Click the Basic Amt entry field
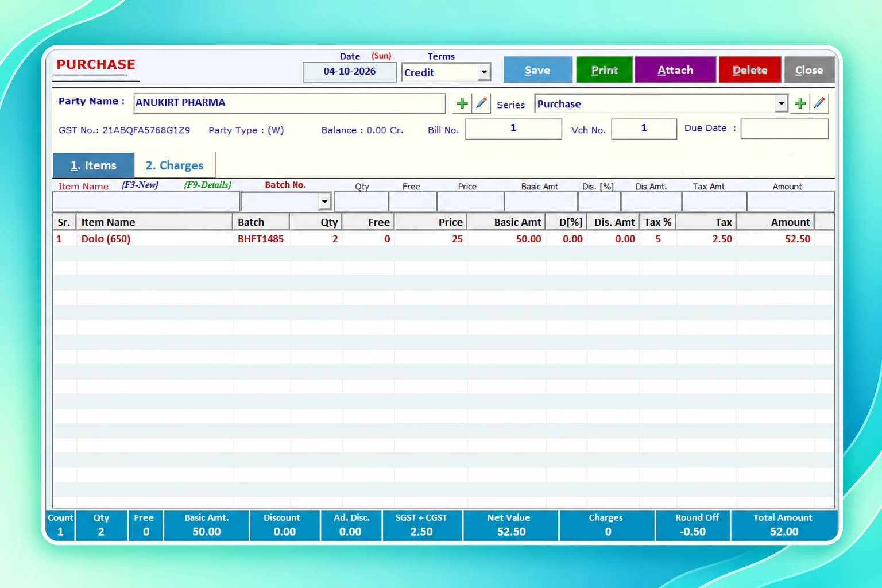882x588 pixels. coord(541,202)
